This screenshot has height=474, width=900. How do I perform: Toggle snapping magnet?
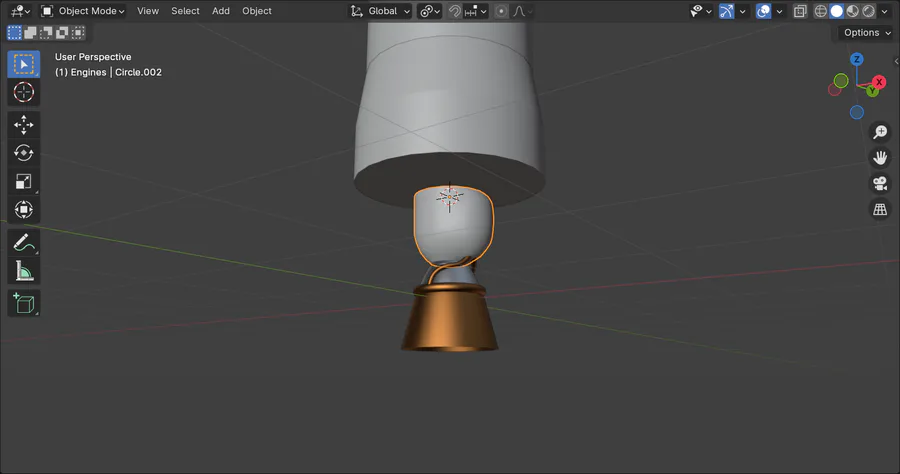pyautogui.click(x=455, y=11)
